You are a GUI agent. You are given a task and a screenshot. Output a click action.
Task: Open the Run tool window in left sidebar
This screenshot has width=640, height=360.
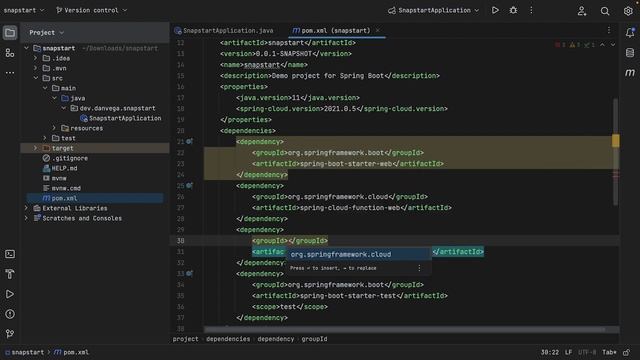click(10, 294)
